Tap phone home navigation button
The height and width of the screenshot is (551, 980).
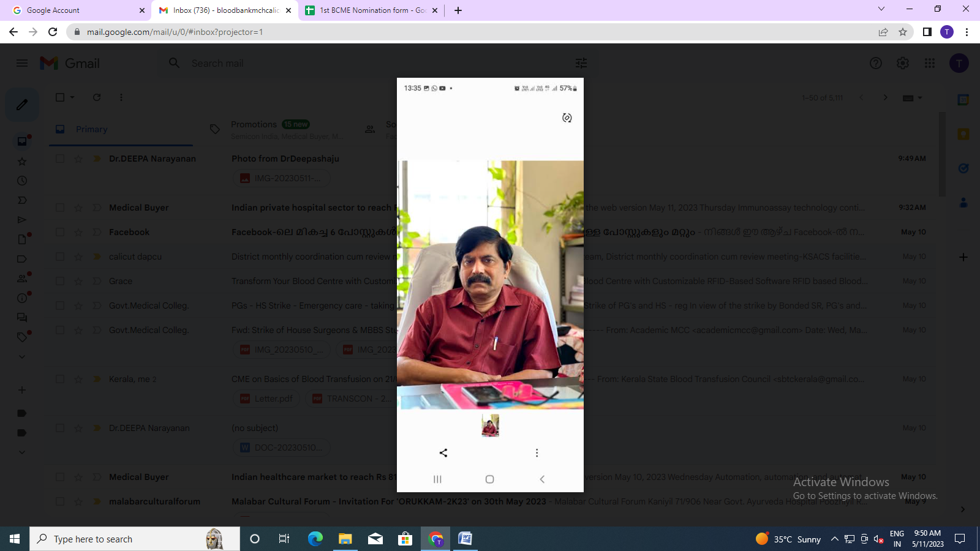coord(489,479)
